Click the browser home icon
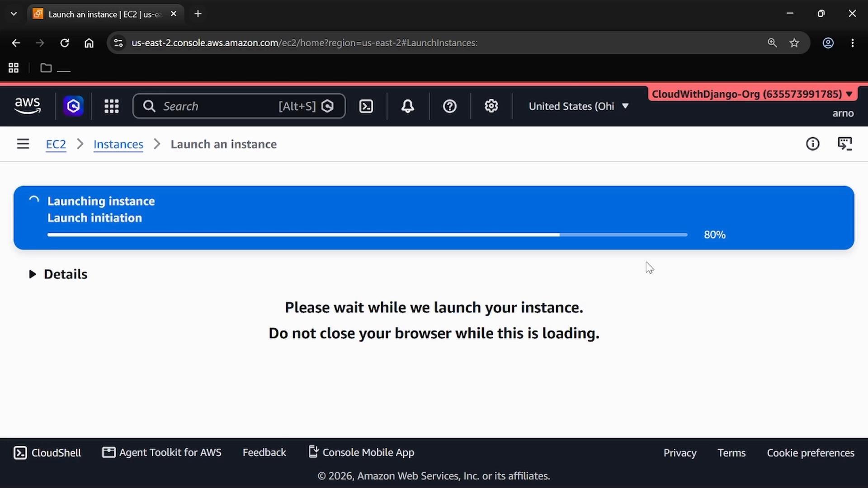This screenshot has width=868, height=488. pos(89,43)
